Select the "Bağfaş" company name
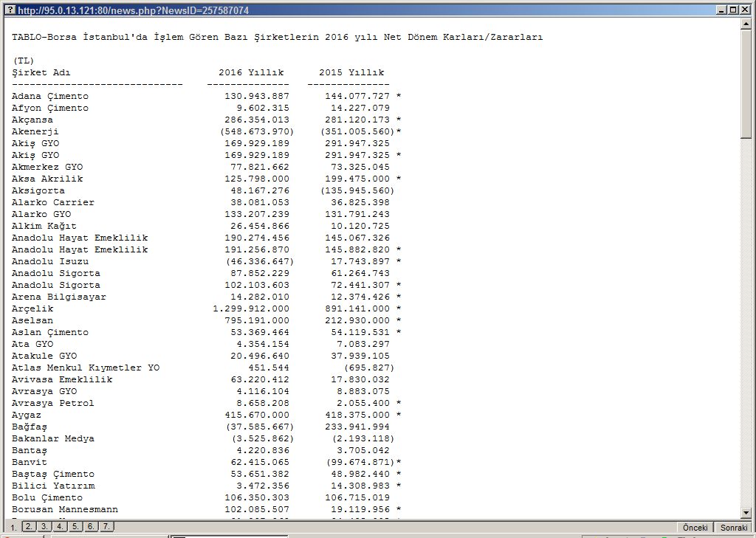Screen dimensions: 756x538 click(30, 427)
